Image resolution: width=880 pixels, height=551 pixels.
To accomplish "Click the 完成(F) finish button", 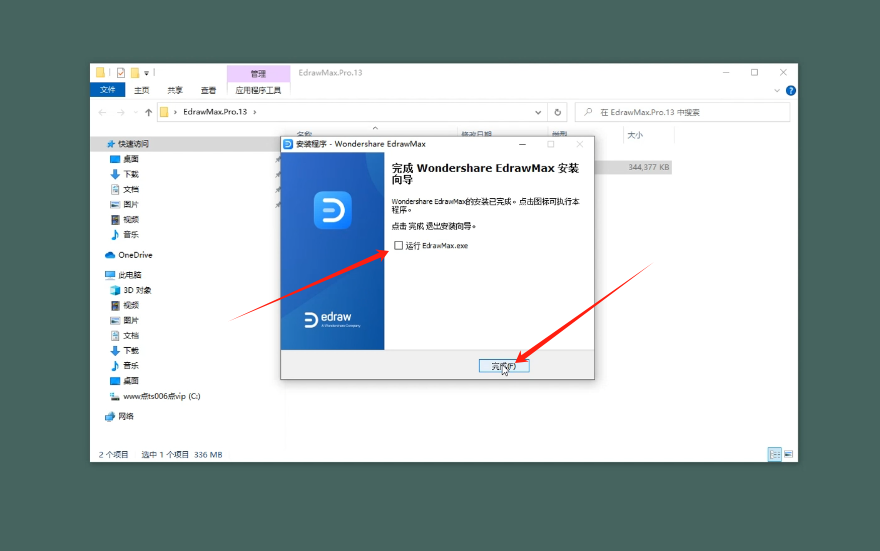I will 504,366.
